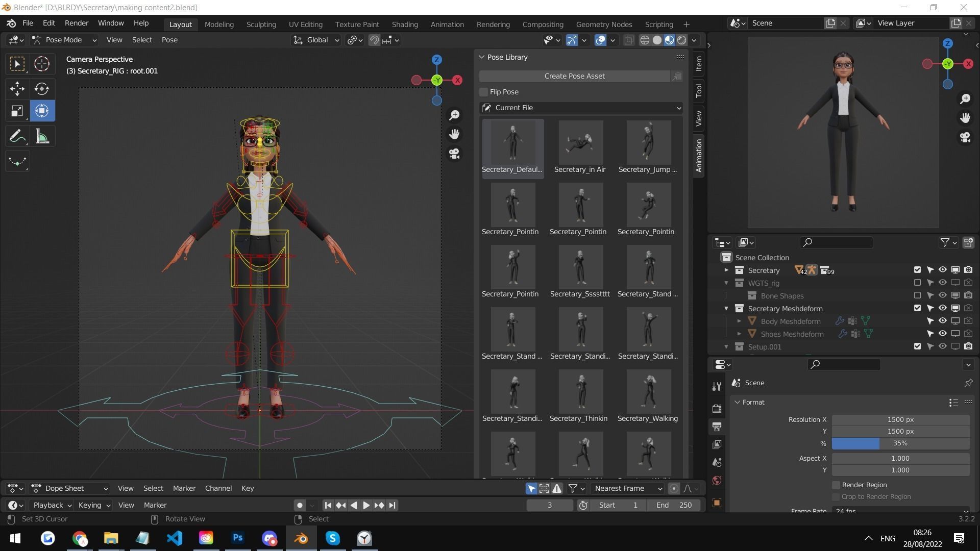
Task: Open Dope Sheet mode dropdown
Action: (x=70, y=488)
